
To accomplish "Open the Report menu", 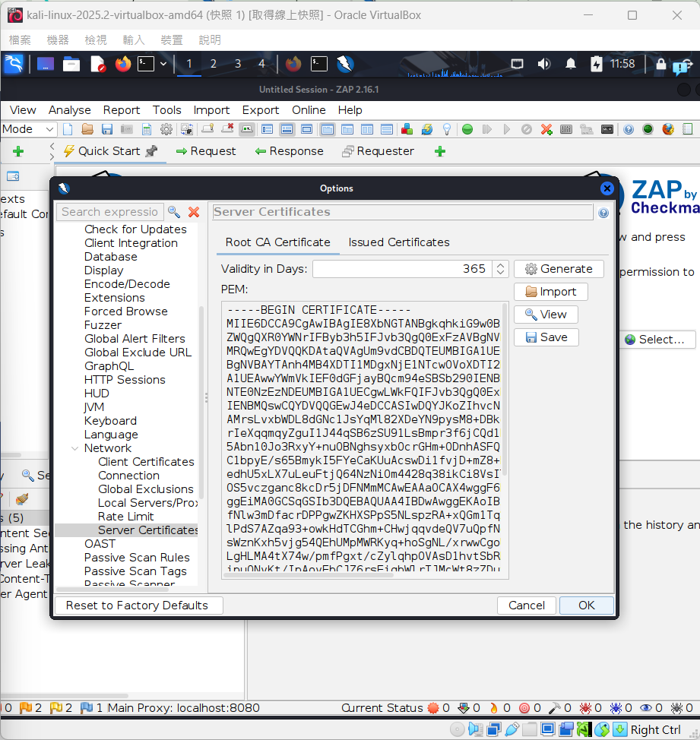I will [122, 110].
